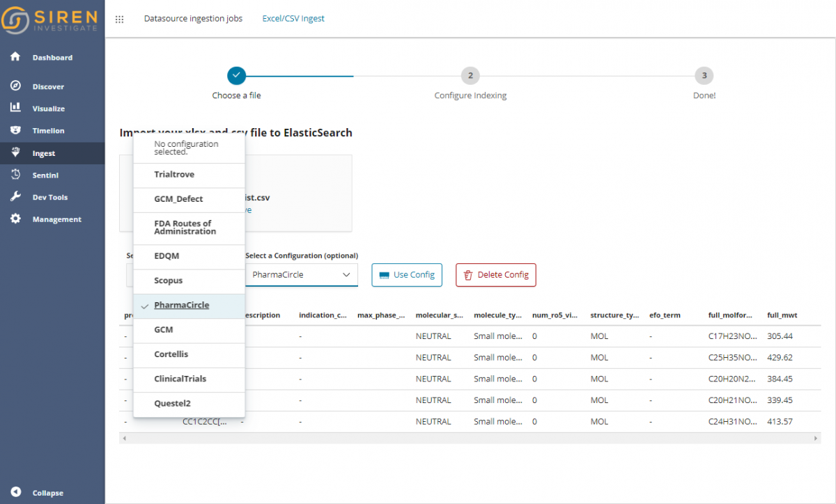Click cell C25H35NO... formula
The height and width of the screenshot is (504, 836).
pos(732,358)
